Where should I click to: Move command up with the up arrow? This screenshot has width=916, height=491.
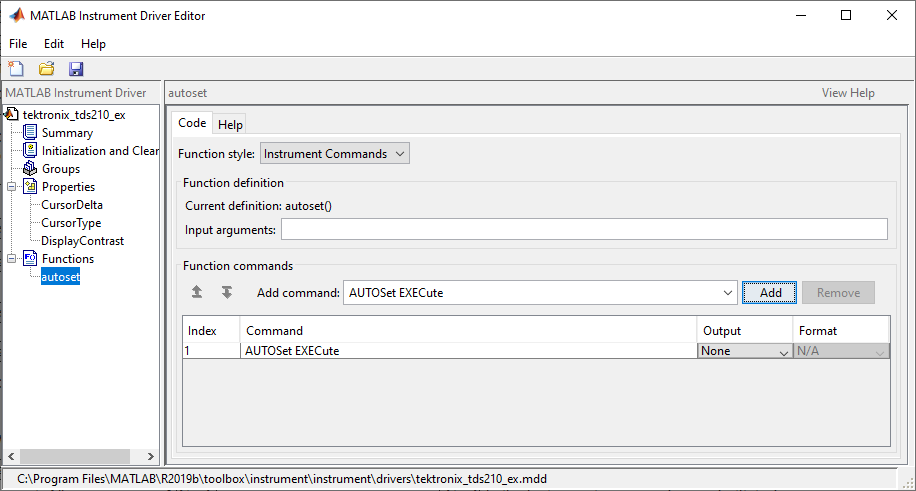198,292
